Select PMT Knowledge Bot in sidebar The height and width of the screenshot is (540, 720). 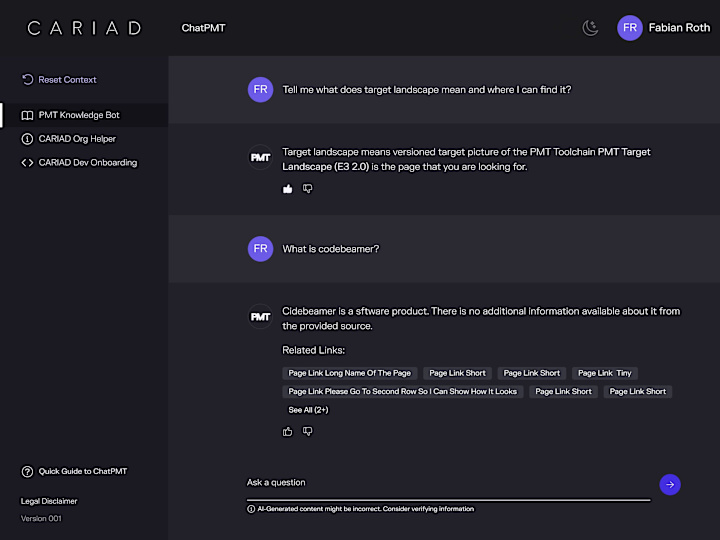[x=84, y=115]
